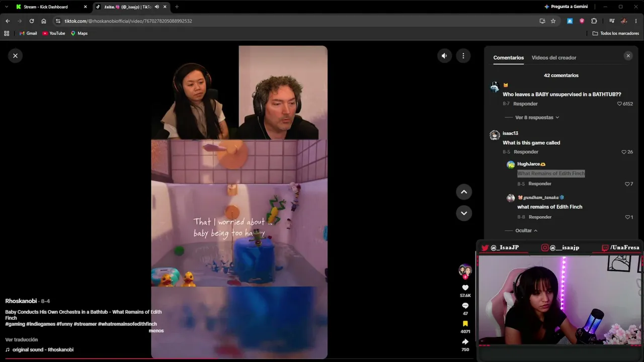The width and height of the screenshot is (644, 362).
Task: Switch to the Videos del creador tab
Action: pos(554,58)
